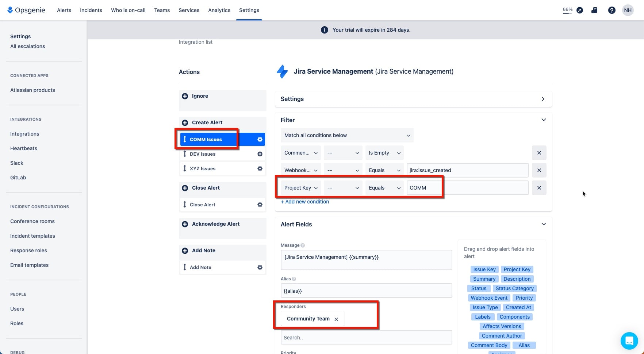Viewport: 644px width, 354px height.
Task: Add new Acknowledge Alert action plus icon
Action: click(185, 224)
